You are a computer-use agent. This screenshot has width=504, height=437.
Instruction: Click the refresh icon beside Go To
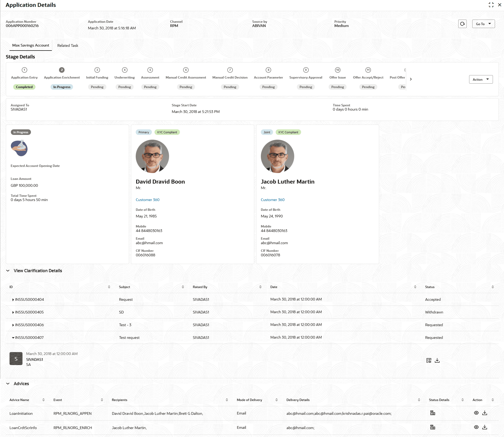pyautogui.click(x=462, y=24)
